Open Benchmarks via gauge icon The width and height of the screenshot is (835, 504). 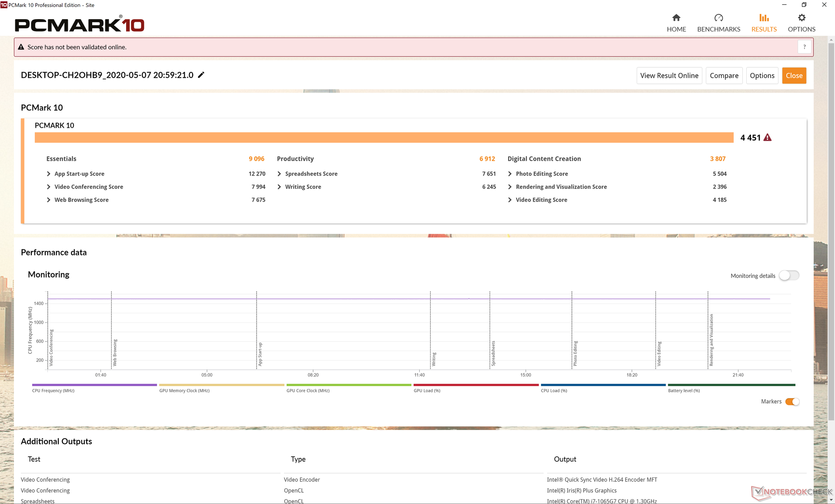[x=718, y=18]
